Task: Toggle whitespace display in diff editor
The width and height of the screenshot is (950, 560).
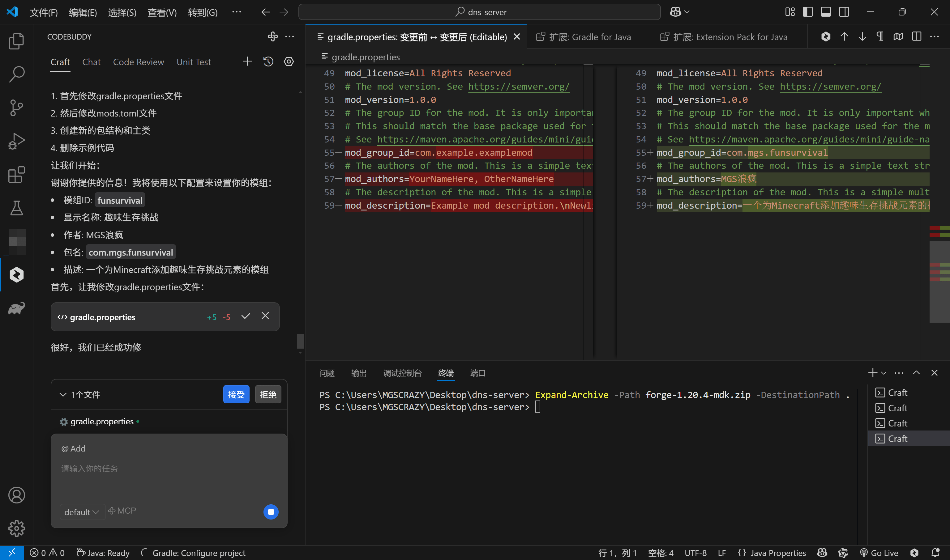Action: [x=880, y=36]
